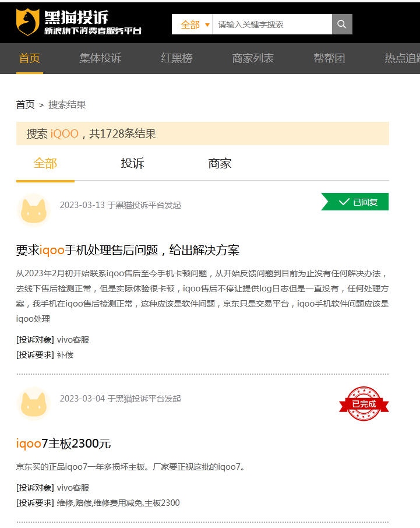Viewport: 420px width, 528px height.
Task: Click the second complaint's cat avatar
Action: pyautogui.click(x=34, y=403)
